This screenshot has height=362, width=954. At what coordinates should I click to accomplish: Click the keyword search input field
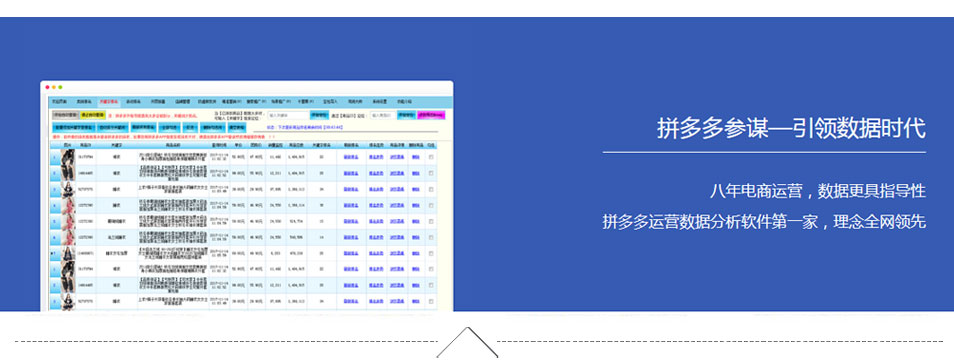click(288, 114)
